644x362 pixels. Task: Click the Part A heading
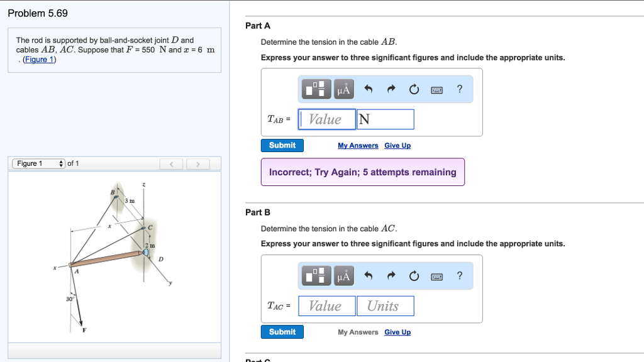click(x=258, y=26)
